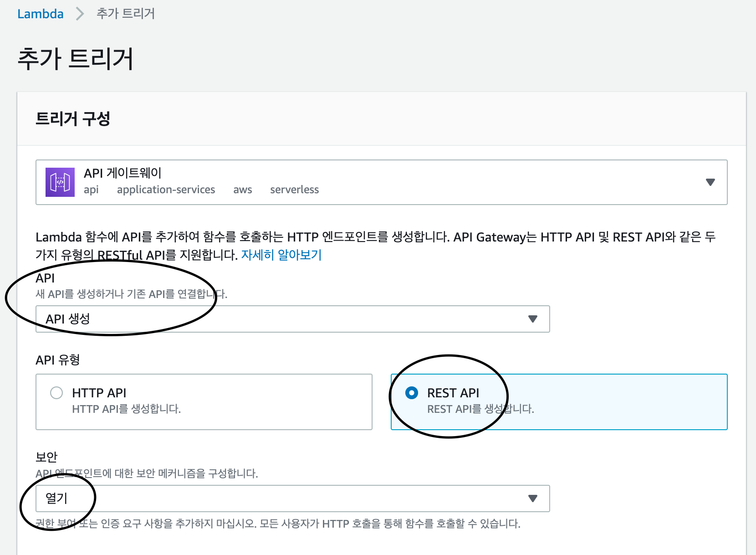Click the 추가 트리거 breadcrumb text
Image resolution: width=756 pixels, height=555 pixels.
tap(126, 14)
